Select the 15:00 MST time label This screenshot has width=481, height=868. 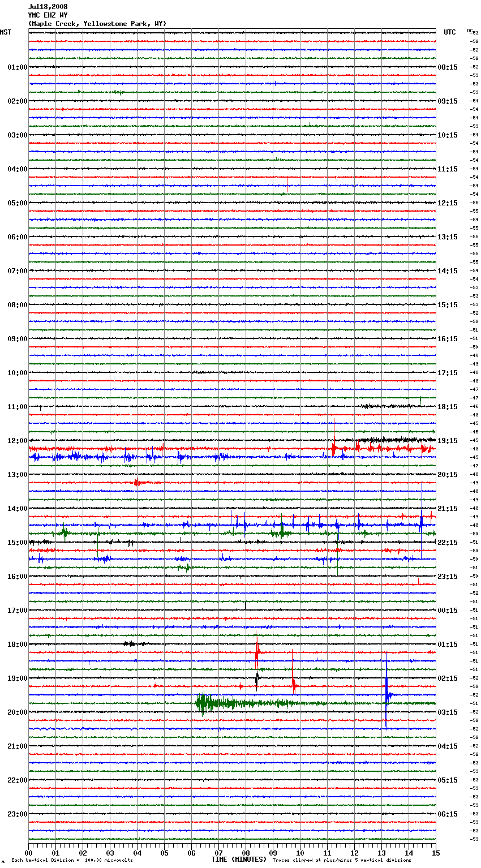[18, 543]
